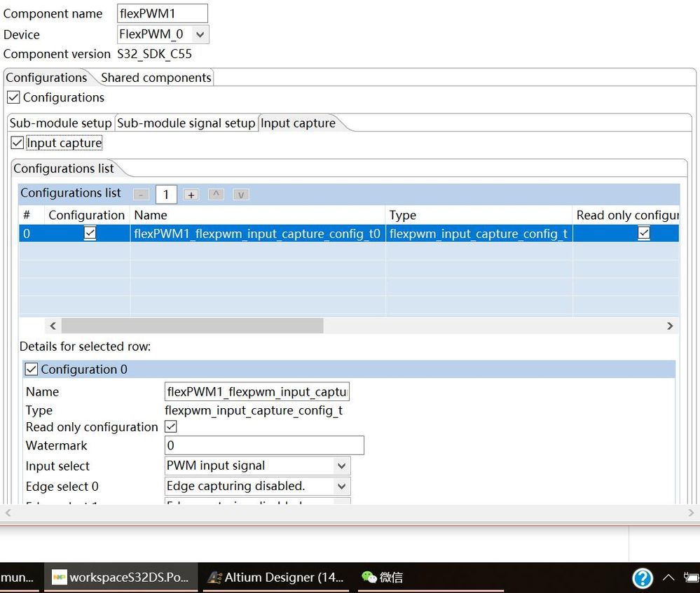Select the inner Configurations list tab

(63, 169)
